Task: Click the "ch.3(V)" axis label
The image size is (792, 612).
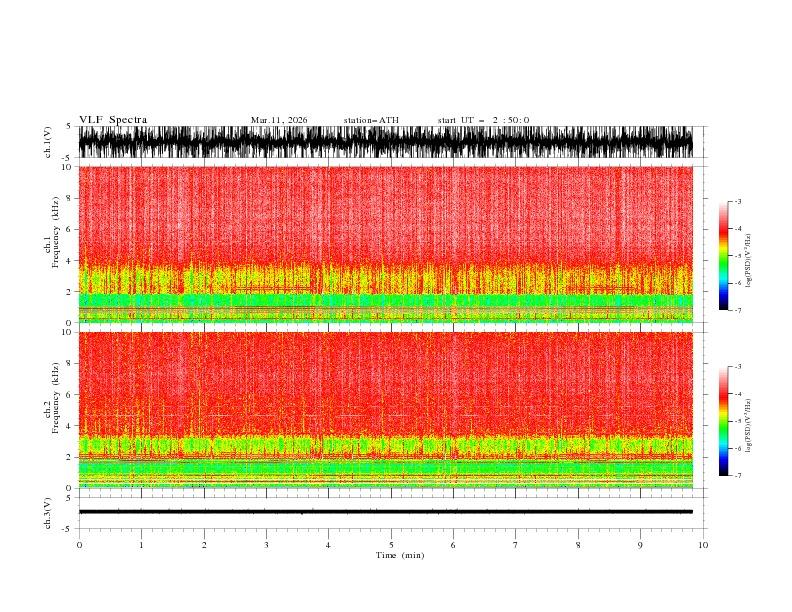Action: pos(48,513)
